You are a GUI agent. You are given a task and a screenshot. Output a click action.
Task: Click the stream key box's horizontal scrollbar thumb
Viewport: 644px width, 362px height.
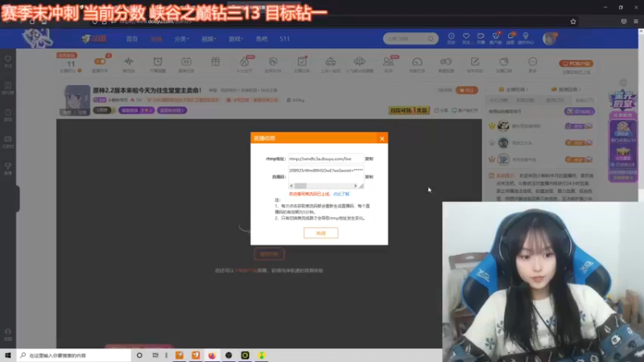(300, 186)
